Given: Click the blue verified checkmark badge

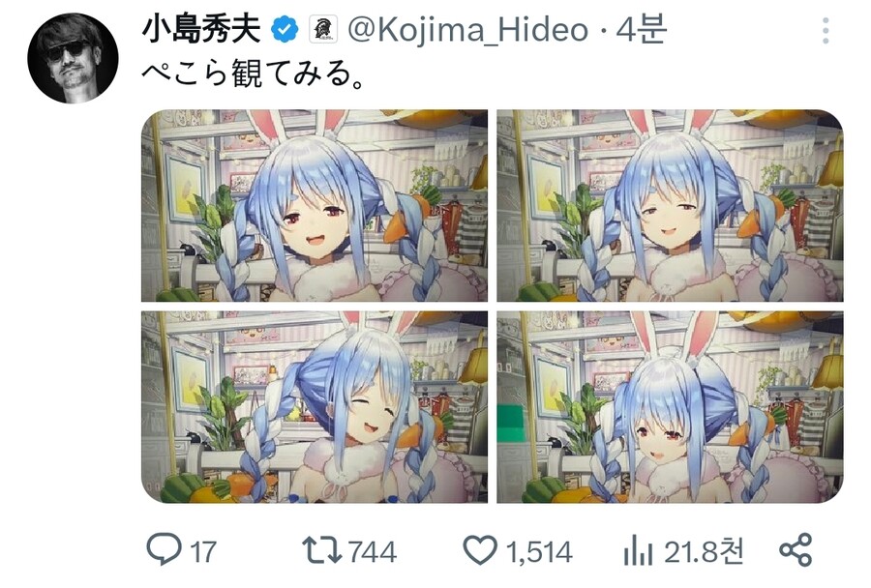Looking at the screenshot, I should [285, 30].
